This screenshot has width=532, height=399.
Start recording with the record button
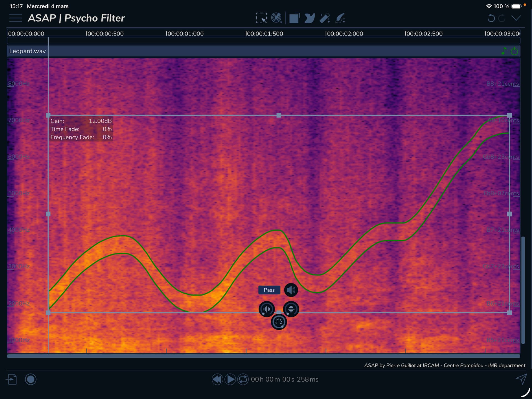point(31,379)
